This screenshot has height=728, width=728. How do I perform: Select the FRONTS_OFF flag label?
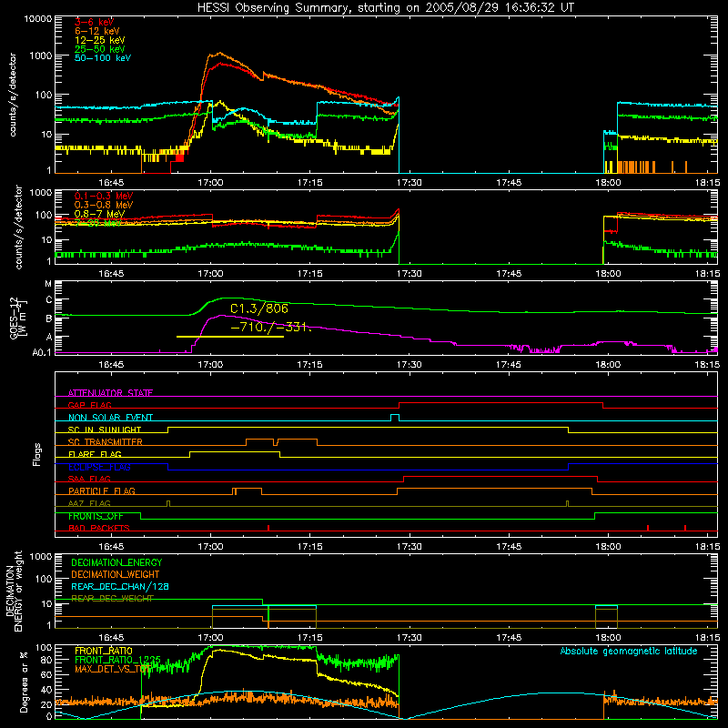click(x=96, y=516)
